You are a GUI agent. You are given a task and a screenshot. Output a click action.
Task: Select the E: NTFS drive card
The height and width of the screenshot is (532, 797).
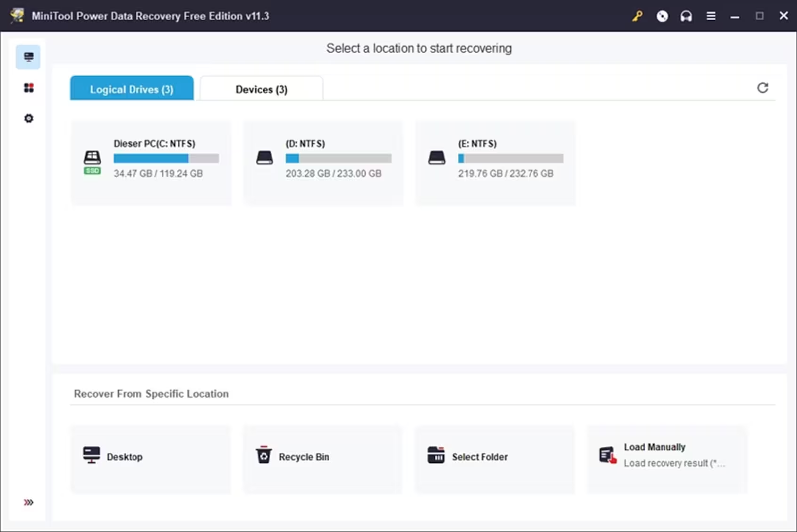tap(496, 162)
